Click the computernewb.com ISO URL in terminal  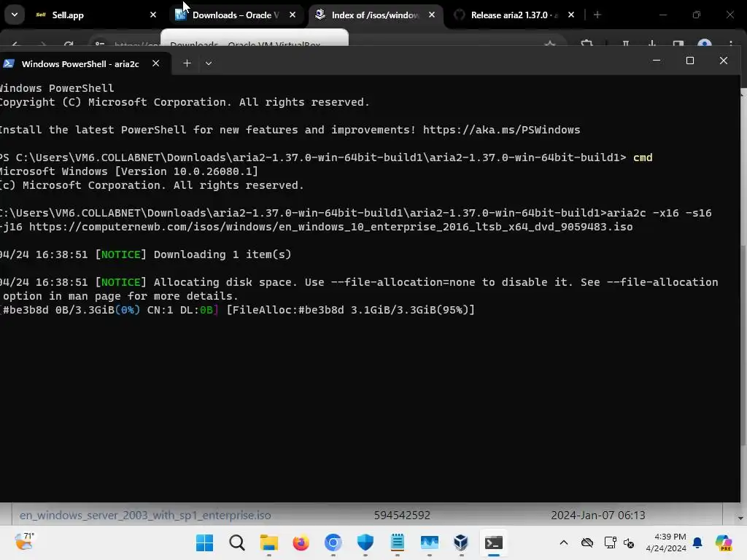330,227
